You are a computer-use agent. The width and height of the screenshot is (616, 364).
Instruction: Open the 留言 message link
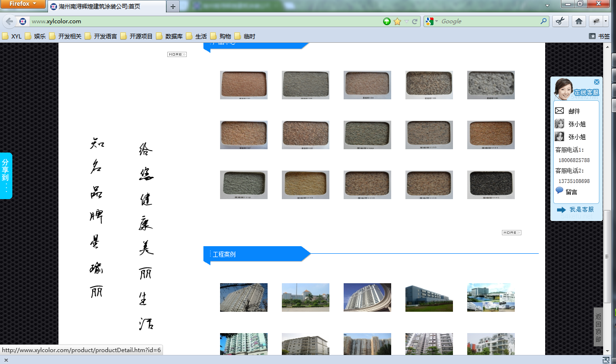tap(571, 192)
